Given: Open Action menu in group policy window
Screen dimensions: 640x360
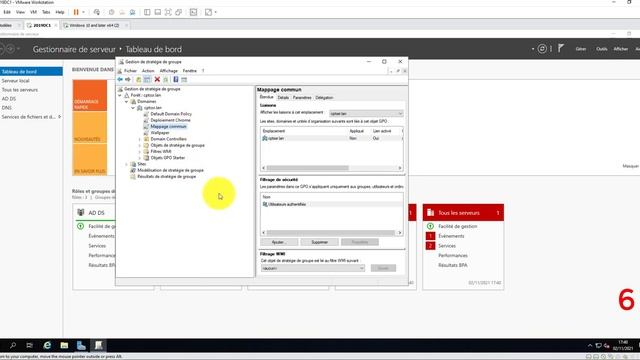Looking at the screenshot, I should tap(148, 71).
